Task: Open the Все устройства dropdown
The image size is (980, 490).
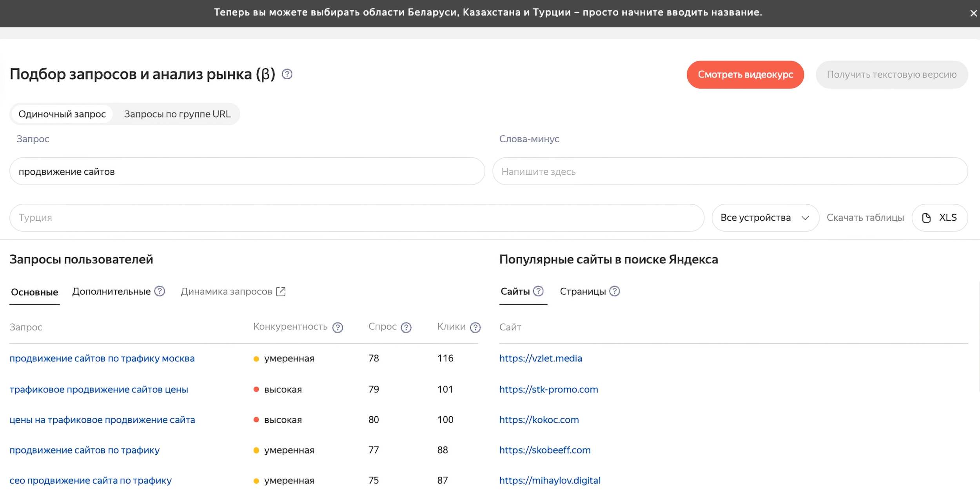Action: [x=764, y=218]
